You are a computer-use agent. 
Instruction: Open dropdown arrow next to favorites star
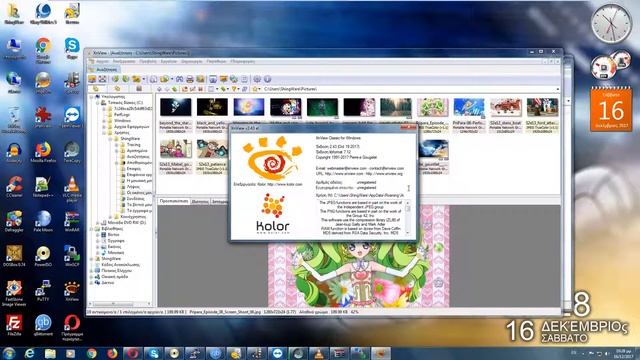click(260, 89)
